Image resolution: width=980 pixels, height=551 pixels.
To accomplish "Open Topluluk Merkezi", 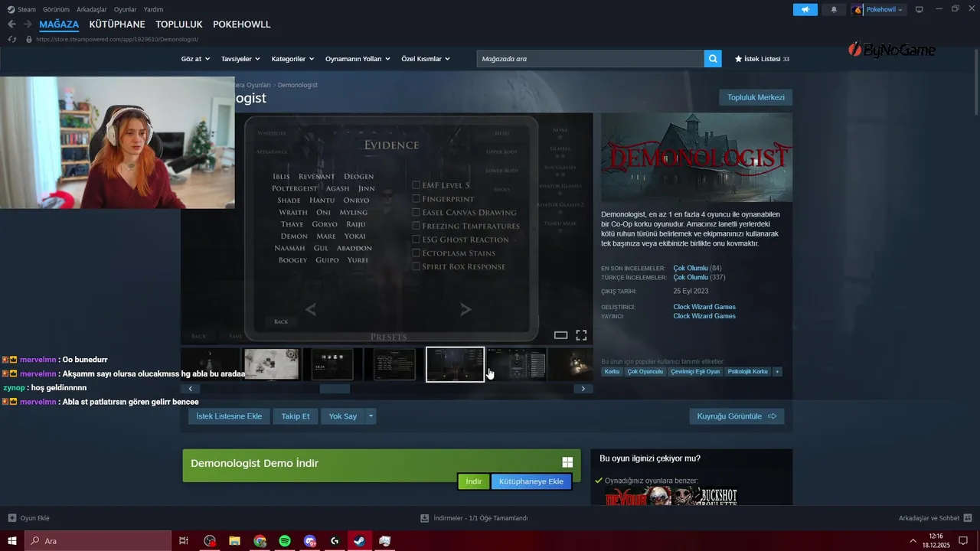I will click(756, 97).
